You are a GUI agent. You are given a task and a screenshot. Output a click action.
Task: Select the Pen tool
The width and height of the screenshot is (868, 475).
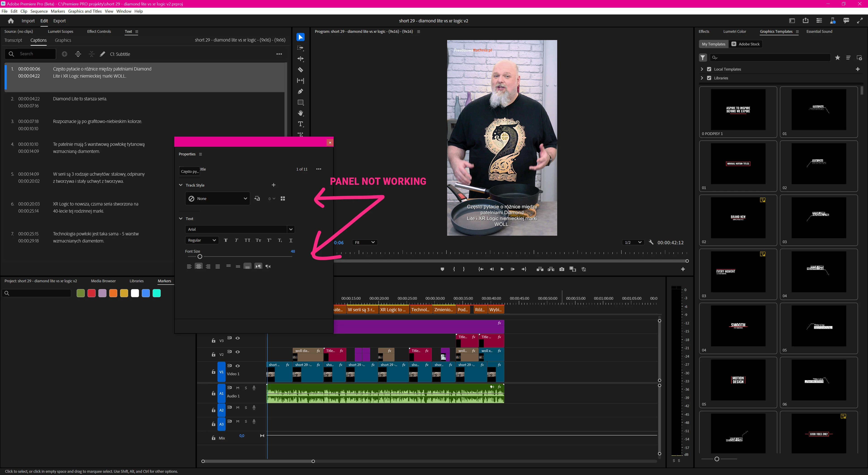pos(300,91)
